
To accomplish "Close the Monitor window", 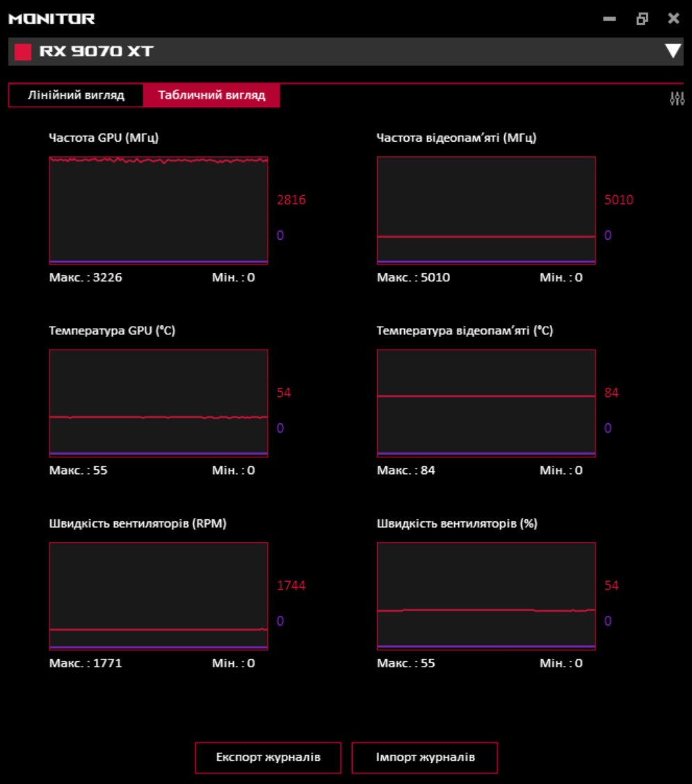I will (673, 19).
